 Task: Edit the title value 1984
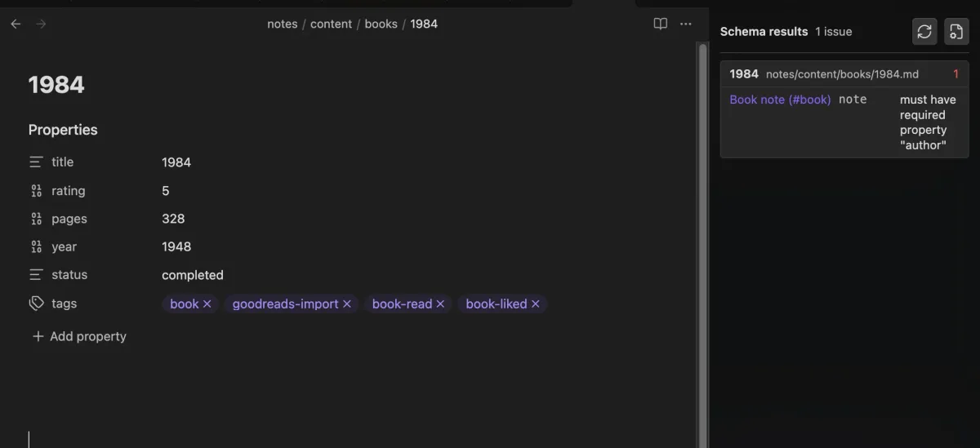click(x=176, y=162)
